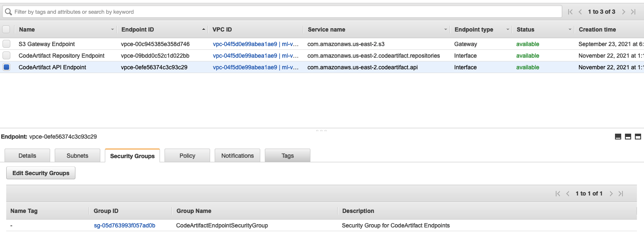
Task: Go to next page of endpoints list
Action: click(x=623, y=12)
